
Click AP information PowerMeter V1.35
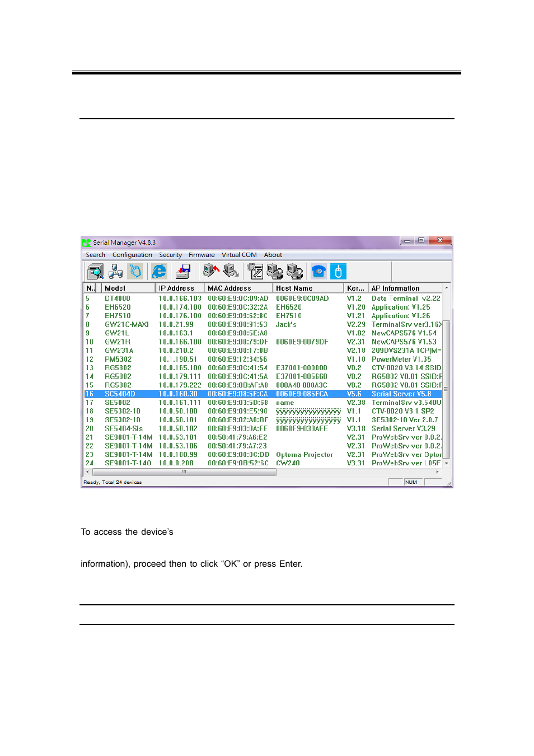click(x=401, y=359)
